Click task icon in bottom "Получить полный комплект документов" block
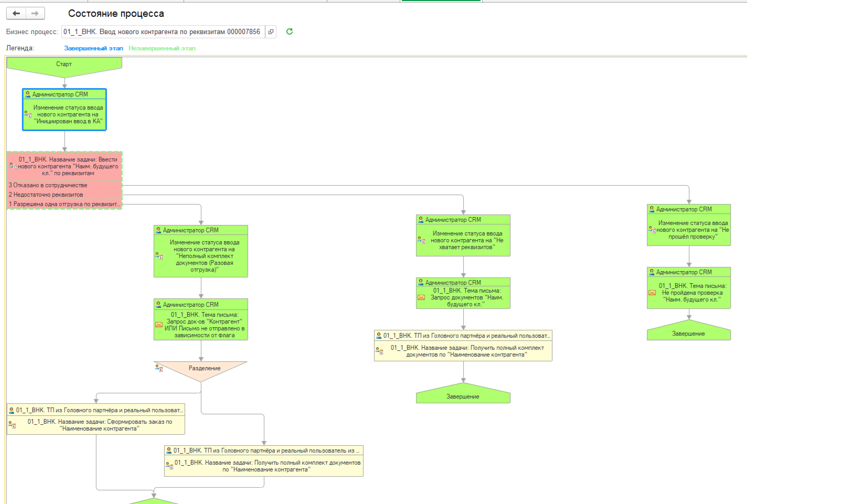Screen dimensions: 852x504 [170, 465]
